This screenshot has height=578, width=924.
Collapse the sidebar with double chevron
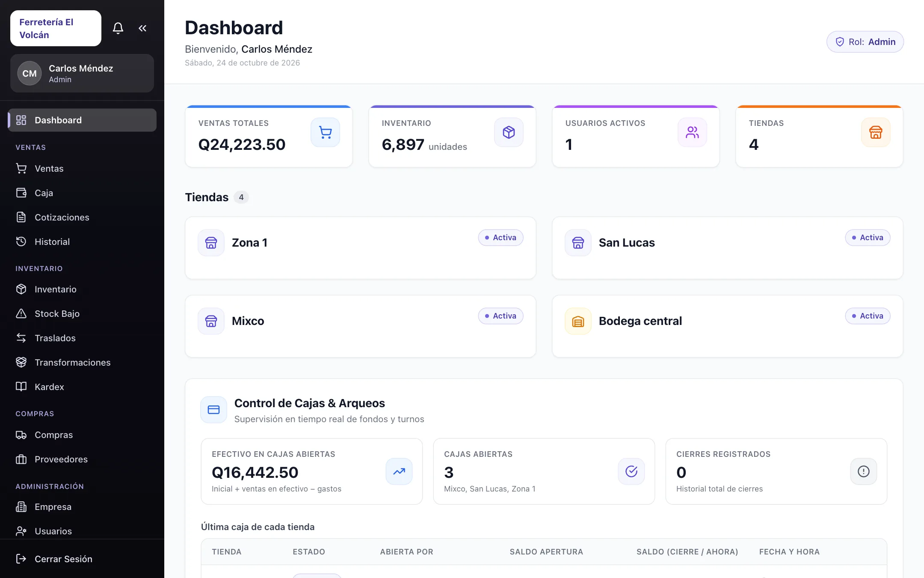point(142,28)
